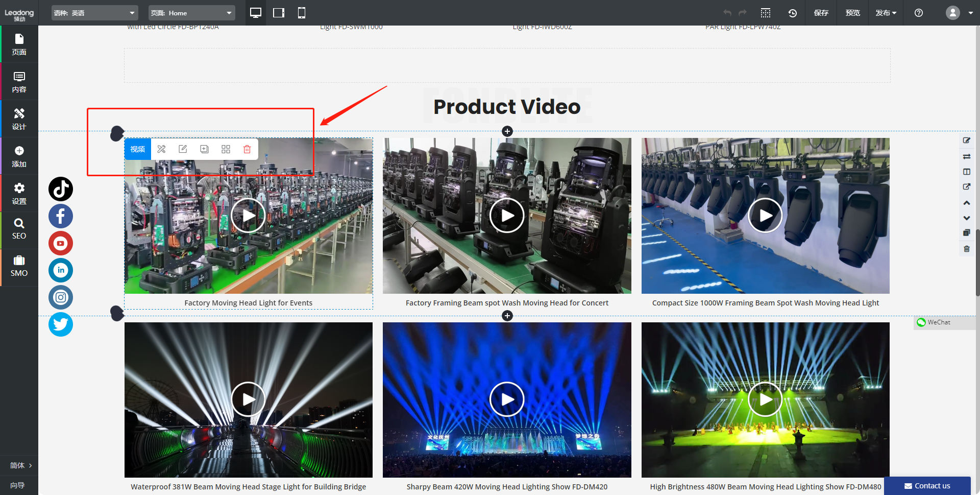Open the TikTok social icon

(61, 189)
